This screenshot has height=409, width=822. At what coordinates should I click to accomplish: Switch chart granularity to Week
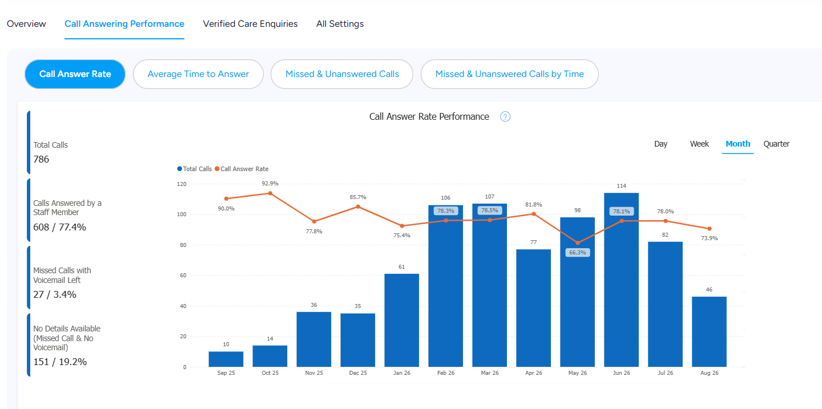click(699, 144)
